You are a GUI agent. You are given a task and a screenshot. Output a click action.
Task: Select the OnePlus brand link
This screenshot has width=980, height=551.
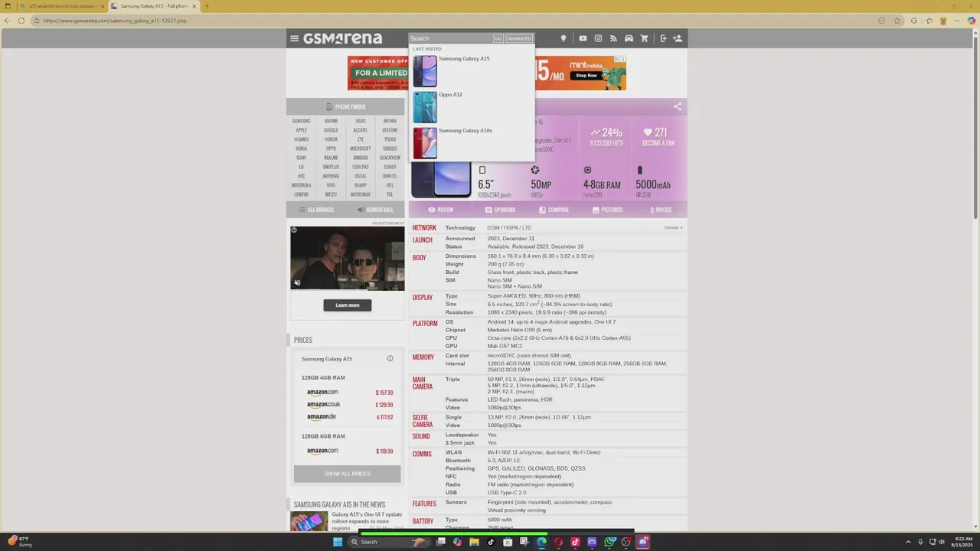pyautogui.click(x=331, y=167)
